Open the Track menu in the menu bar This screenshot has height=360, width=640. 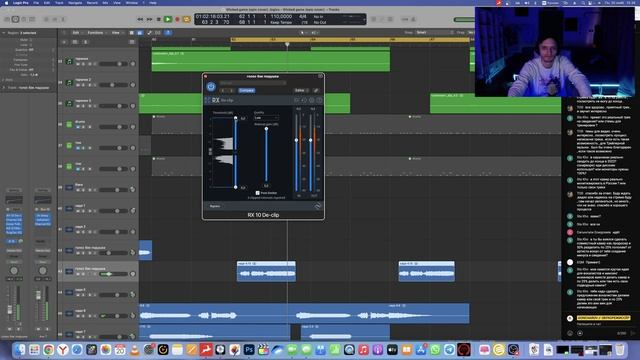click(59, 2)
